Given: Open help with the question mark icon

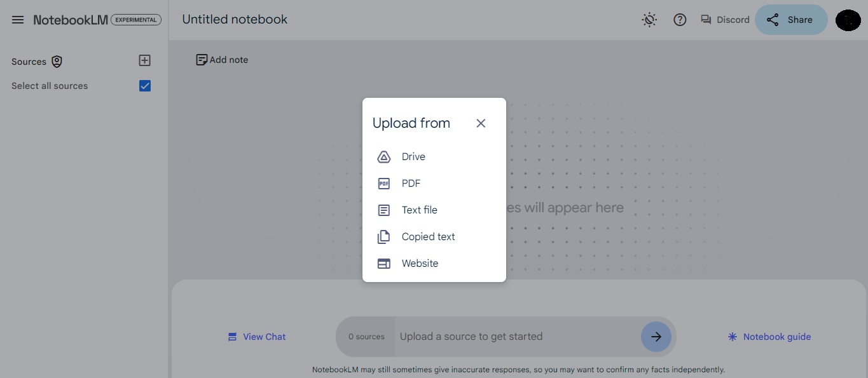Looking at the screenshot, I should point(680,20).
